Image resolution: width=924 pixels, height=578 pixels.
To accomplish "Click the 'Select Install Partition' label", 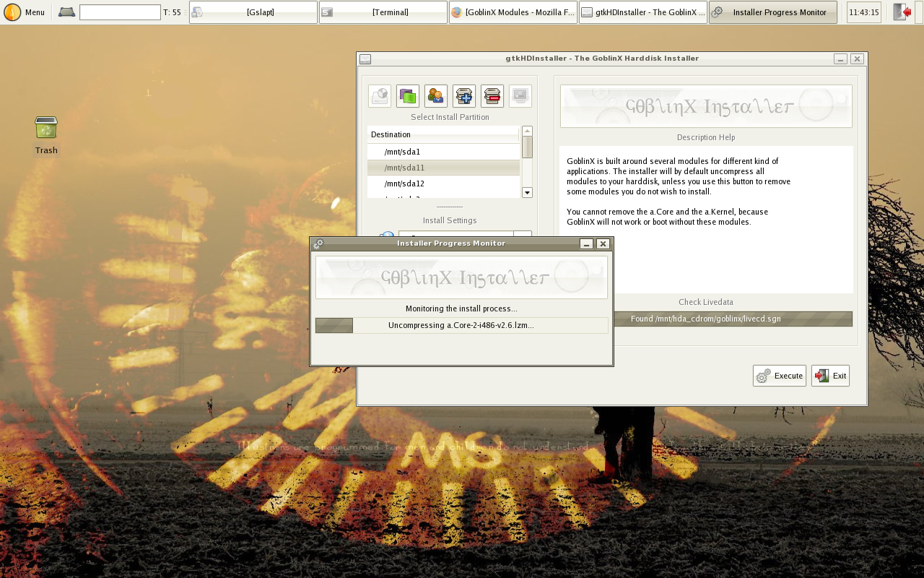I will click(x=450, y=117).
